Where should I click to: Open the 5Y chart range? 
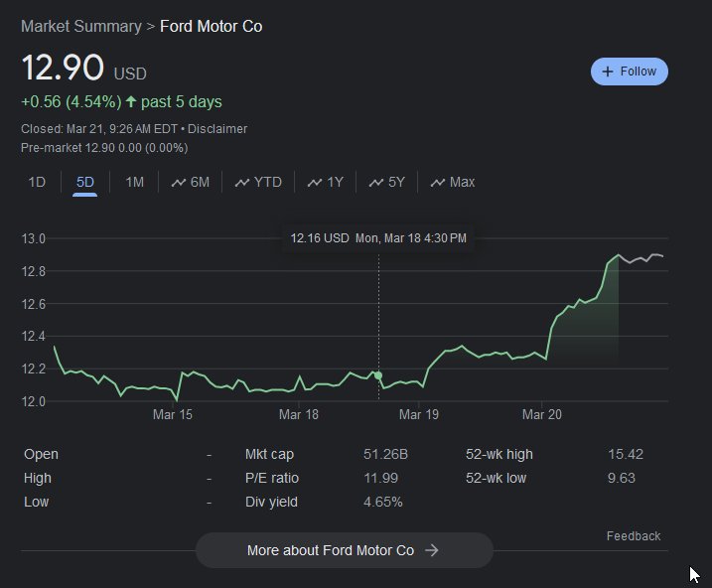tap(387, 182)
